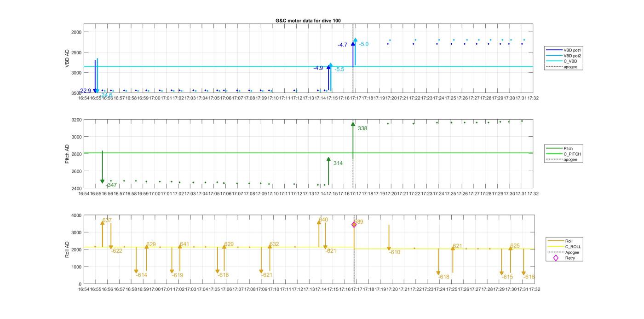Click the magenta Retry diamond marker in Roll plot

click(x=354, y=225)
